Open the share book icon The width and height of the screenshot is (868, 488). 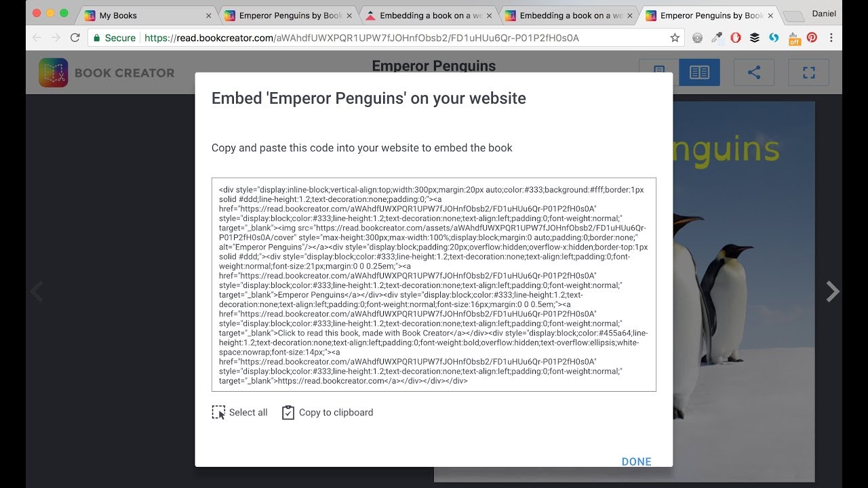tap(754, 73)
